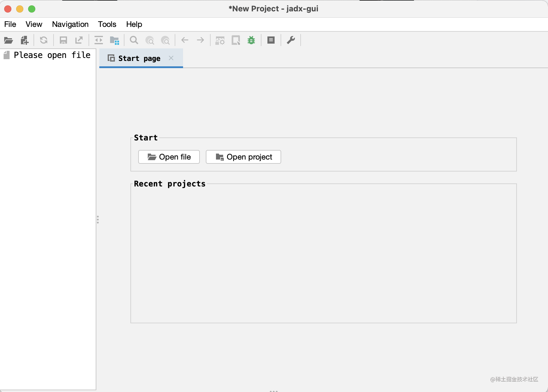This screenshot has height=392, width=548.
Task: Select 'Please open file' tree node
Action: 47,55
